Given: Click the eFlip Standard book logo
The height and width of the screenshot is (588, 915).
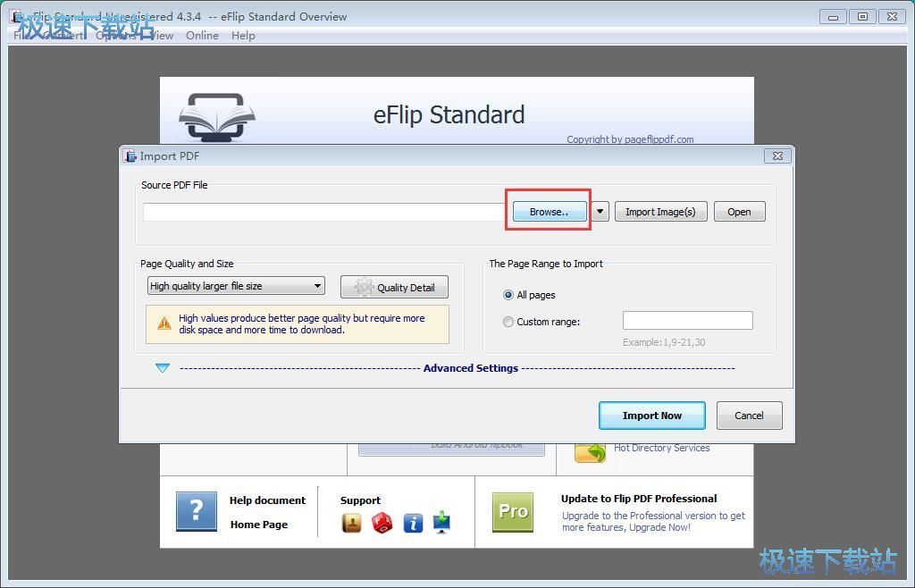Looking at the screenshot, I should [x=217, y=117].
